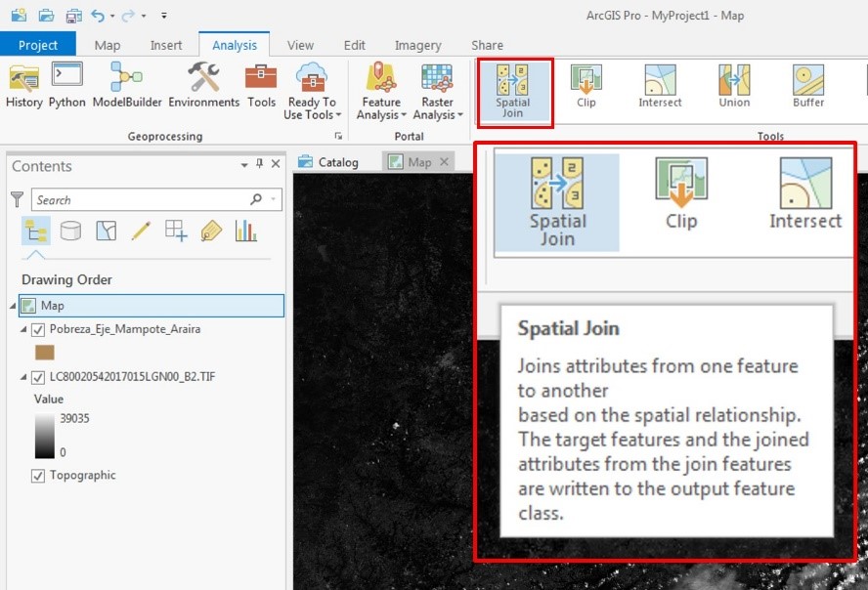Click the Open Project quick access icon

(x=46, y=15)
